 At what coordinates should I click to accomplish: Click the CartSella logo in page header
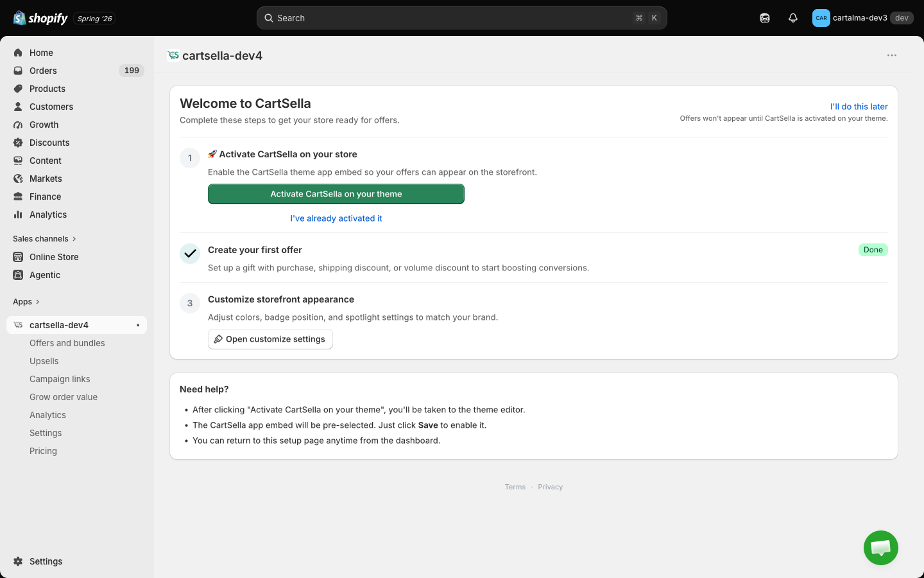click(173, 55)
